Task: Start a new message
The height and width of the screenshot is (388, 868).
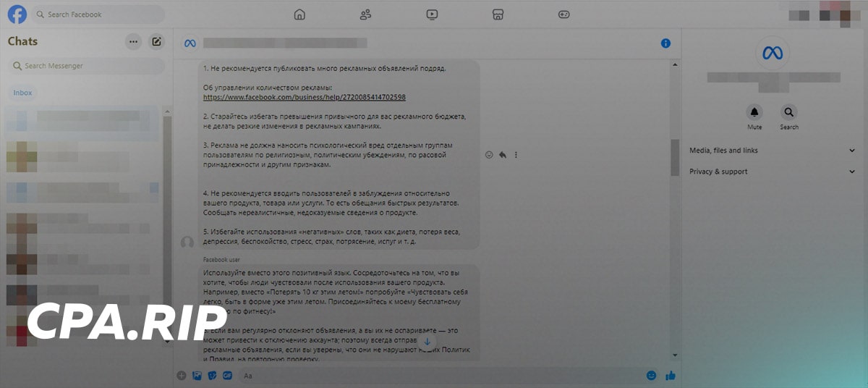Action: (156, 42)
